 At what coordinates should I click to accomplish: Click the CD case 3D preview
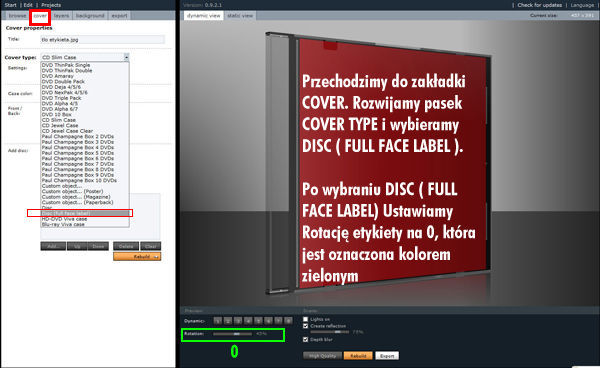click(378, 164)
